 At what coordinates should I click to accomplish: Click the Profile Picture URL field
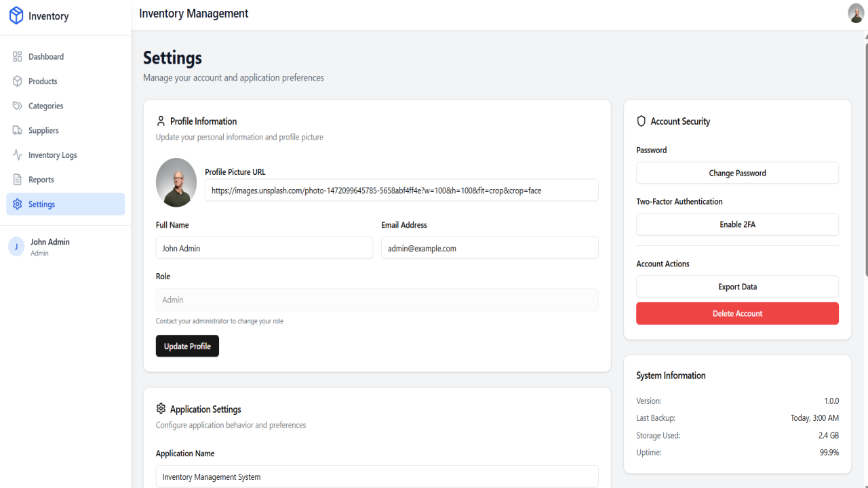[401, 190]
